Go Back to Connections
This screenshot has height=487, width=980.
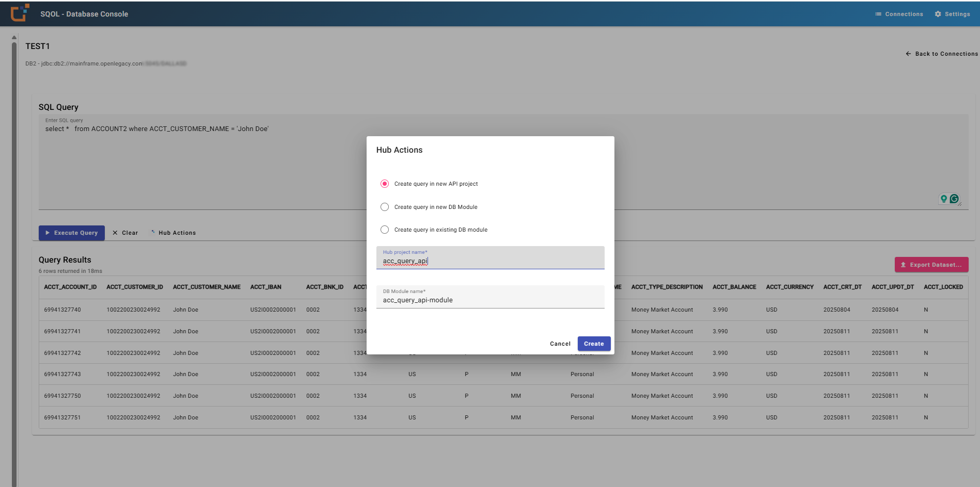pyautogui.click(x=942, y=54)
